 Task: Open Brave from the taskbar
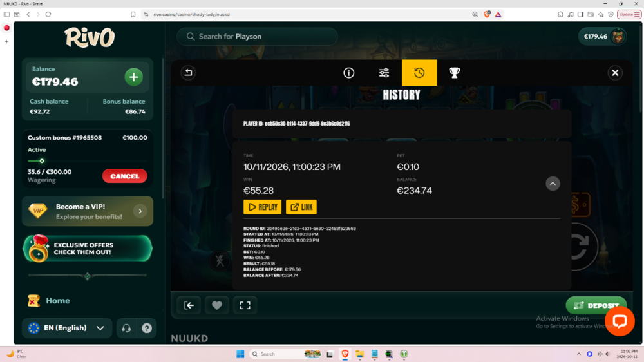[345, 354]
